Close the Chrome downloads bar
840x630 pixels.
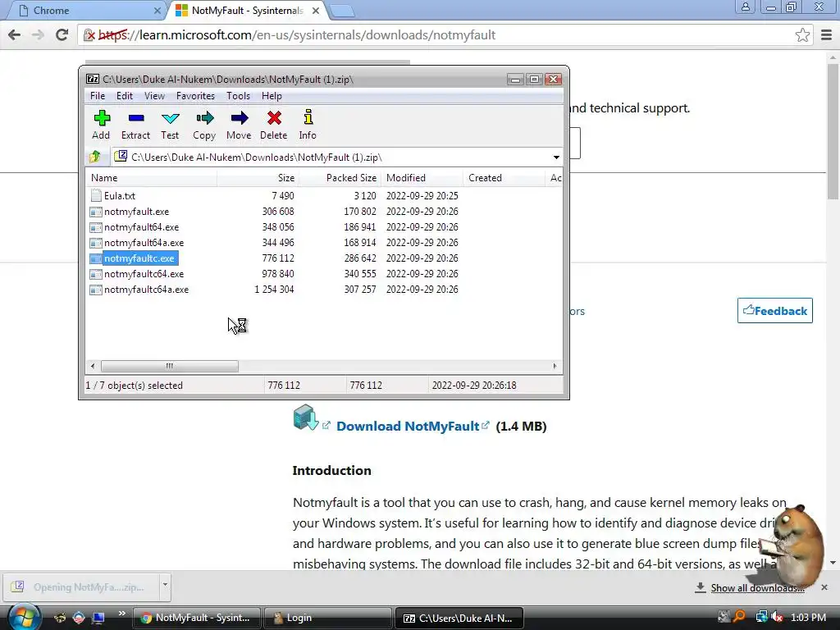824,587
